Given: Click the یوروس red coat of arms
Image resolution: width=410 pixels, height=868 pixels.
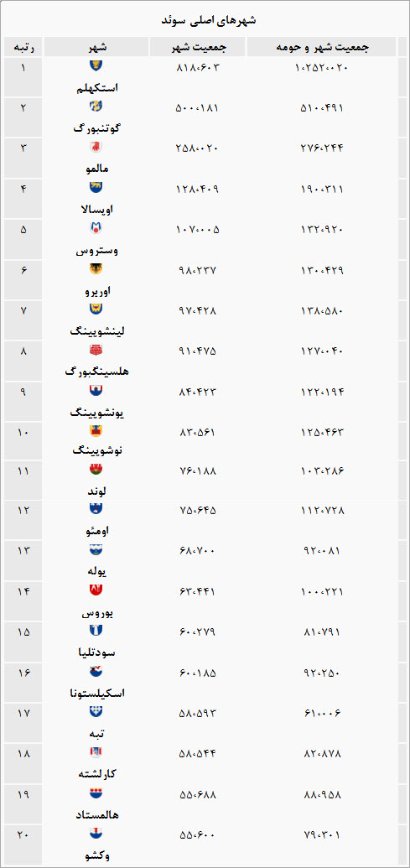Looking at the screenshot, I should 96,590.
